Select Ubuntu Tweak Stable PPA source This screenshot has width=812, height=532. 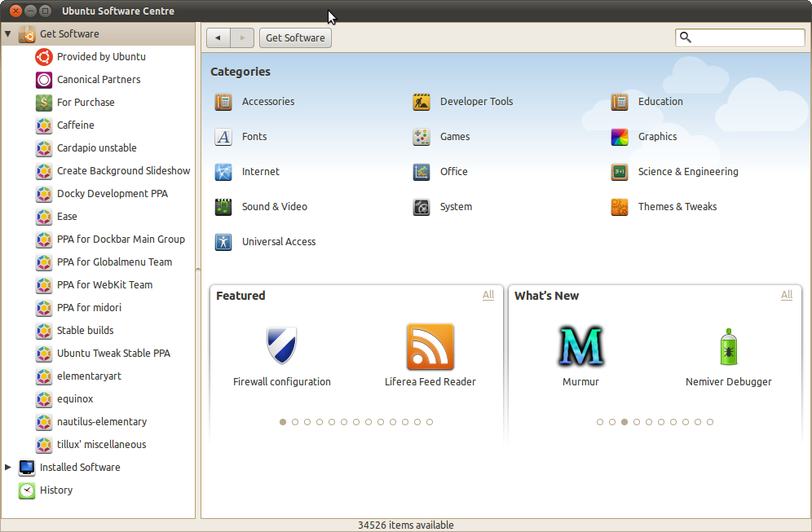(x=99, y=353)
